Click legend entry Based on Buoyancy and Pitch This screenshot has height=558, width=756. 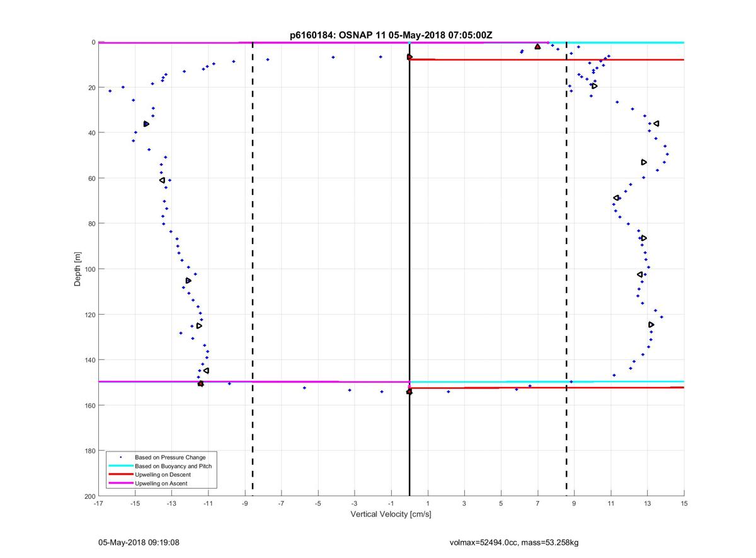click(x=173, y=466)
